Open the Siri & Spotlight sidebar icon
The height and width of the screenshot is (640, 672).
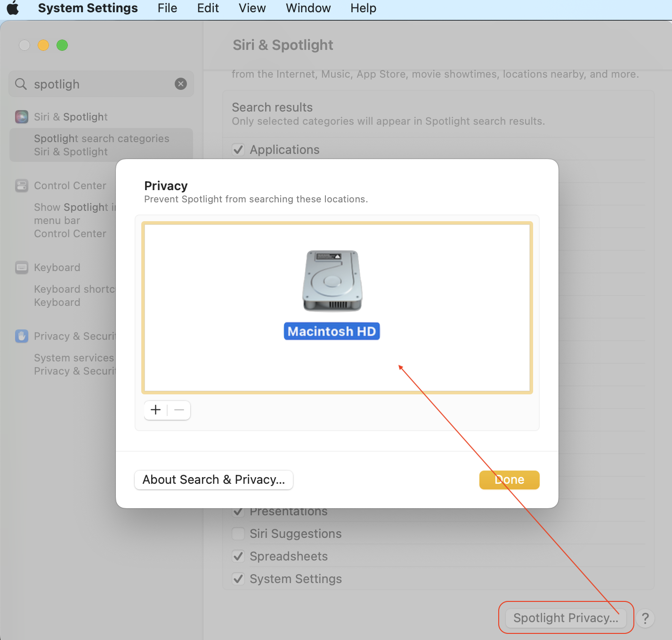click(22, 117)
